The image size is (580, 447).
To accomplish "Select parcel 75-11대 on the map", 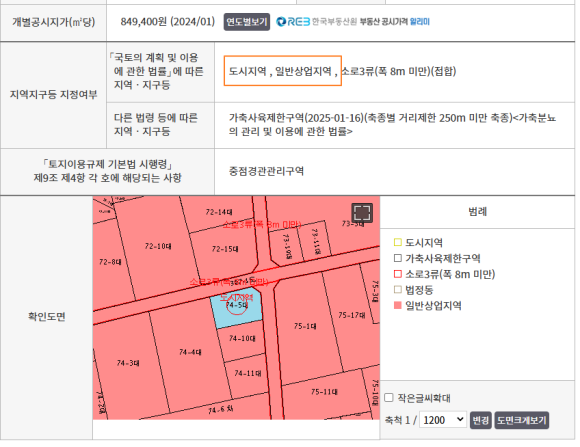I will click(324, 392).
